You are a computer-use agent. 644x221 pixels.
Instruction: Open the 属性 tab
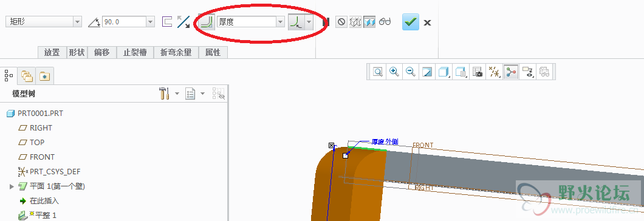(x=213, y=52)
